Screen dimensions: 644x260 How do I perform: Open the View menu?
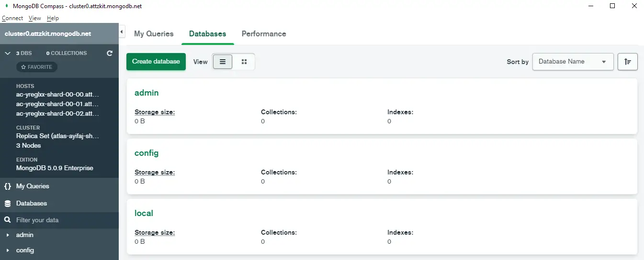click(35, 18)
